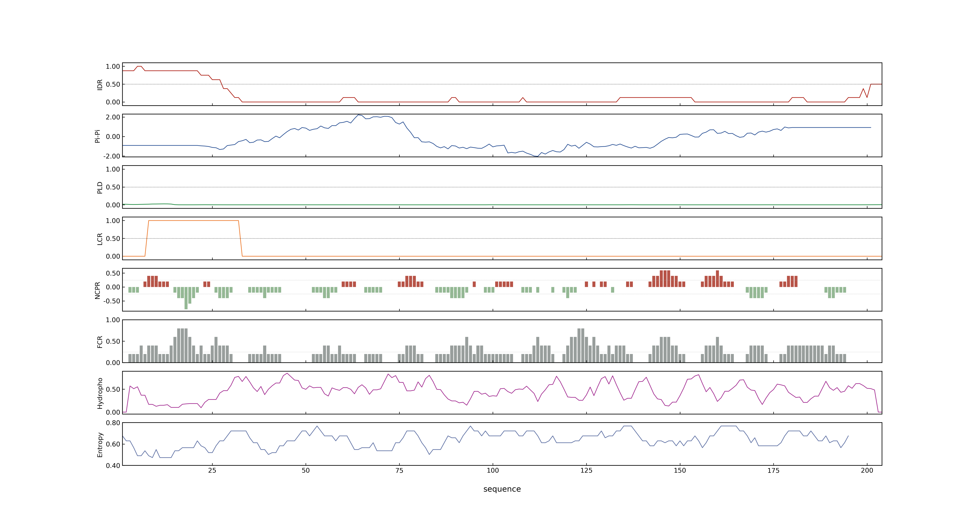Click the 0.50 tick of the NCPR panel
The height and width of the screenshot is (523, 980).
click(113, 273)
